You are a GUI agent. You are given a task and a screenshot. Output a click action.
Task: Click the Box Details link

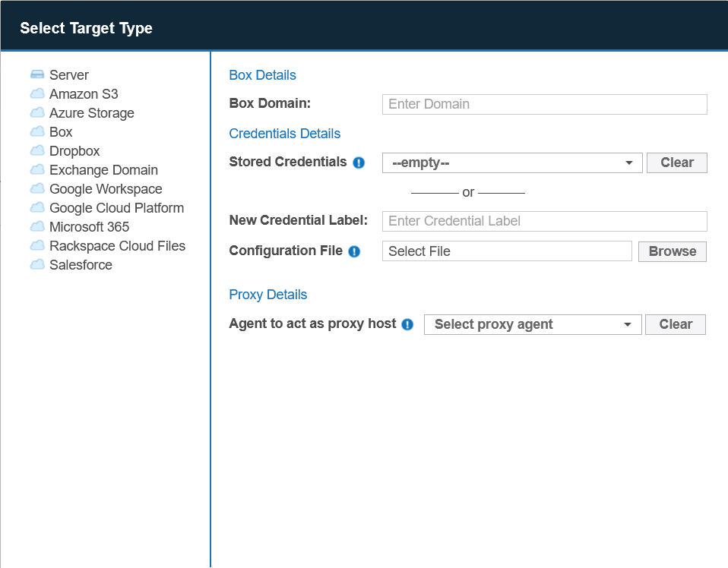point(262,74)
